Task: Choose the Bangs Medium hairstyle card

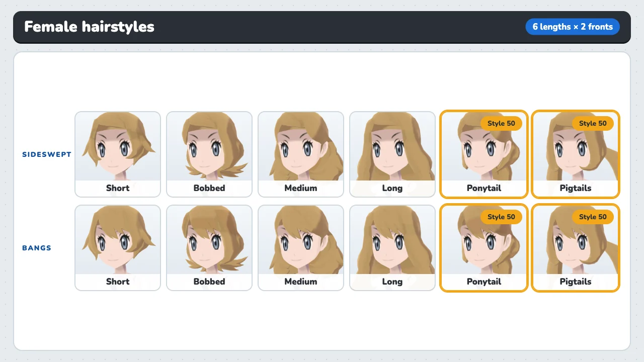Action: coord(301,248)
